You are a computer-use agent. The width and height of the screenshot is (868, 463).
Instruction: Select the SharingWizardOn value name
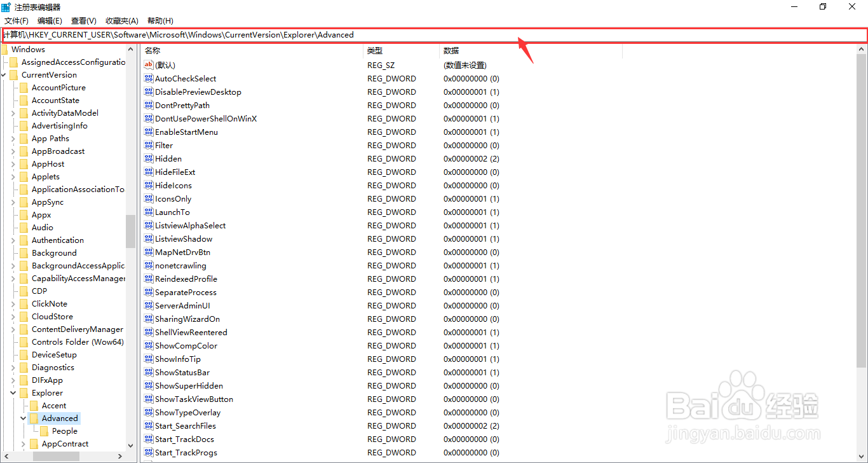(x=187, y=319)
